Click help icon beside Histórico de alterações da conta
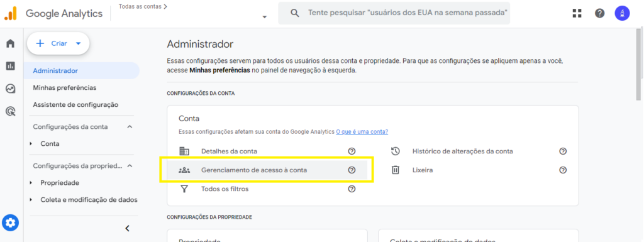This screenshot has height=242, width=644. [563, 151]
